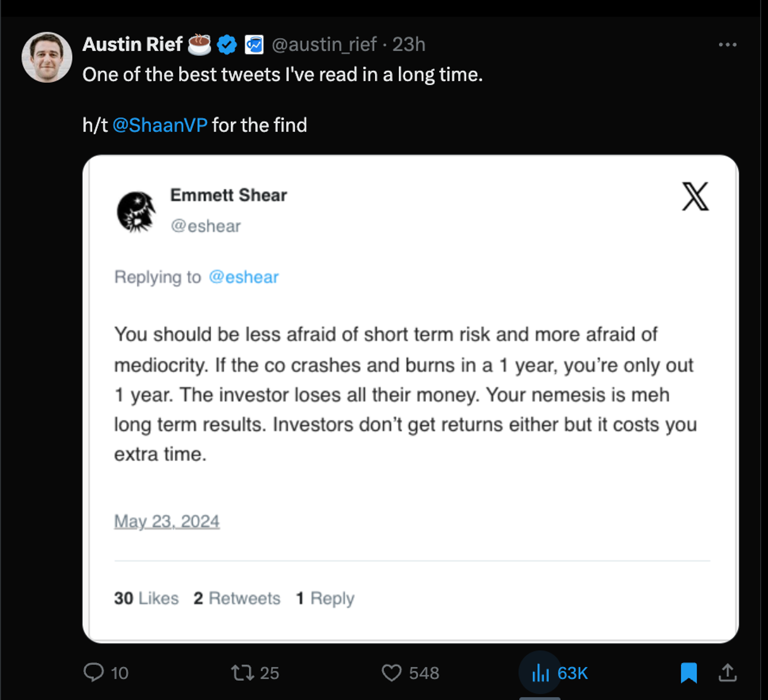Click the X logo in embedded tweet
Image resolution: width=768 pixels, height=700 pixels.
pyautogui.click(x=695, y=196)
